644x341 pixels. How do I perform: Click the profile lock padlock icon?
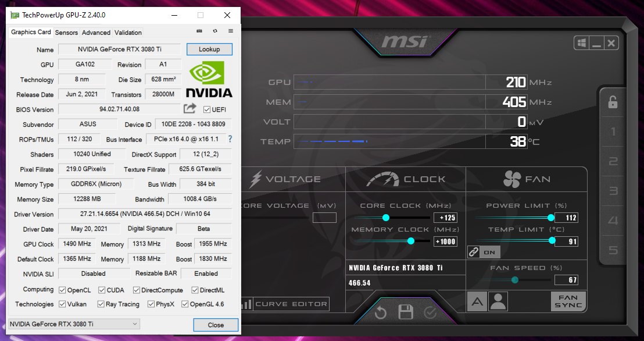[x=613, y=102]
